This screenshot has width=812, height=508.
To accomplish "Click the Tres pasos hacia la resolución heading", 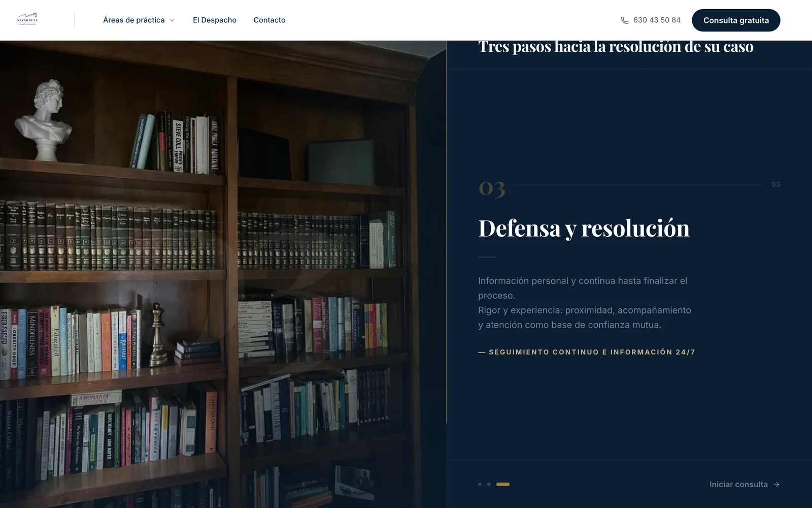I will click(x=616, y=46).
